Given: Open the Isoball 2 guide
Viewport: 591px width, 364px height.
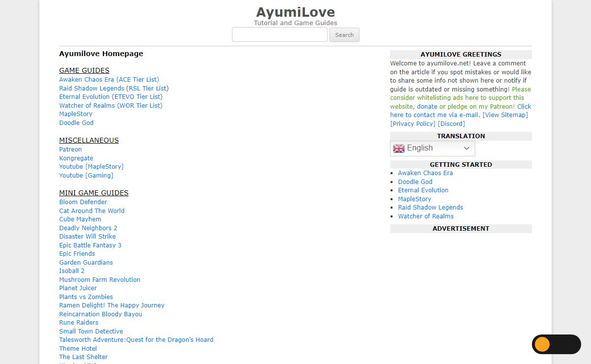Looking at the screenshot, I should [72, 271].
